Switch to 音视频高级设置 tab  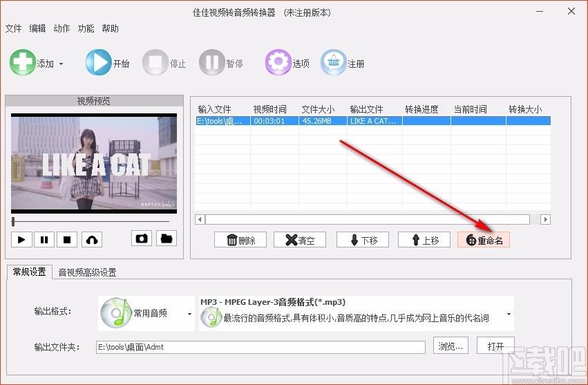(87, 272)
